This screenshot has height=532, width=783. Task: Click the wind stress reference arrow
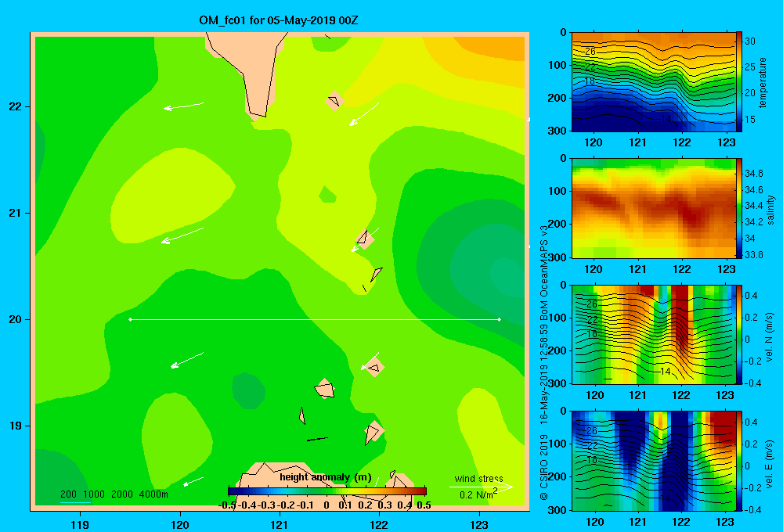[482, 487]
